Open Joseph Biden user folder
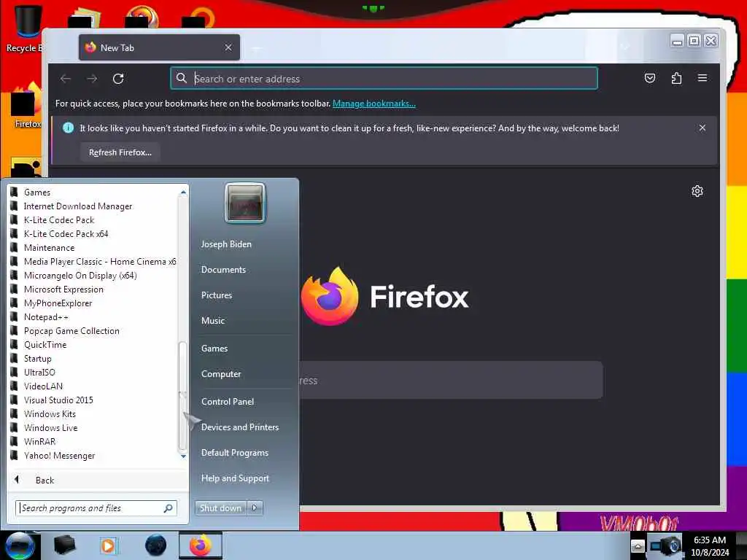This screenshot has height=560, width=747. pyautogui.click(x=226, y=244)
